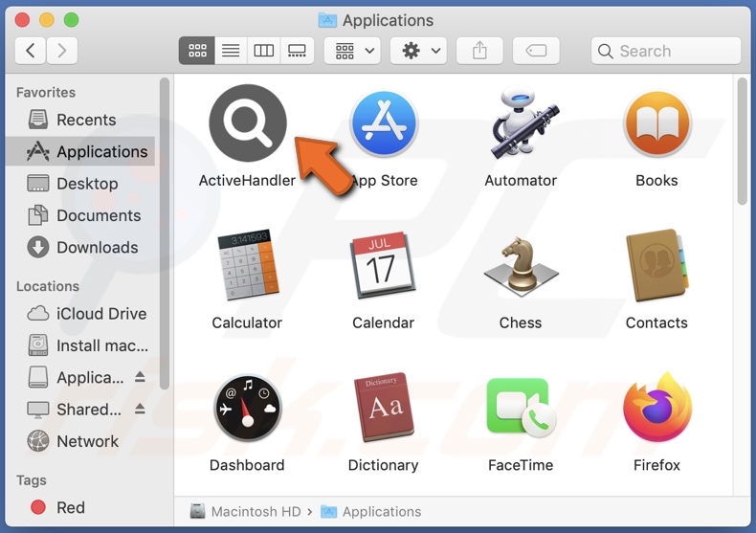Select Applications in the sidebar
The image size is (756, 533).
(79, 151)
